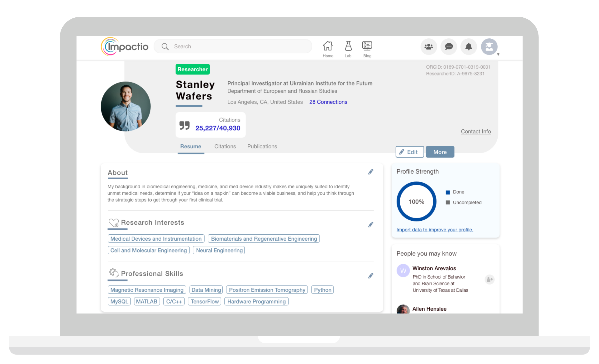The width and height of the screenshot is (599, 364).
Task: Edit Research Interests with pencil icon
Action: tap(371, 224)
